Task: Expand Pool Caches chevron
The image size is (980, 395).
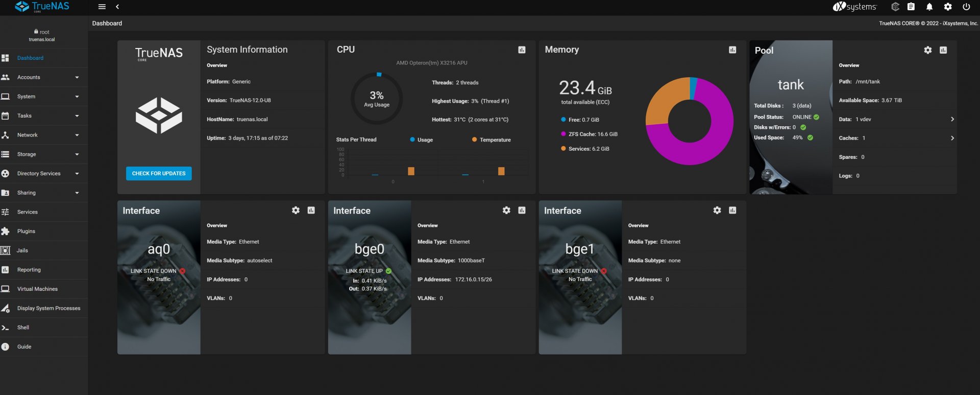Action: pyautogui.click(x=952, y=138)
